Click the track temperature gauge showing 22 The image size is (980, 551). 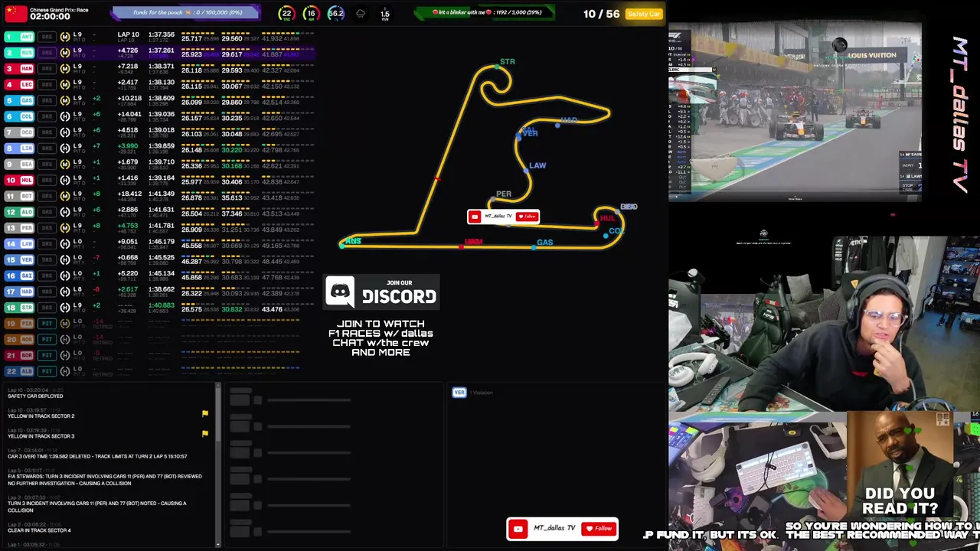(x=286, y=14)
